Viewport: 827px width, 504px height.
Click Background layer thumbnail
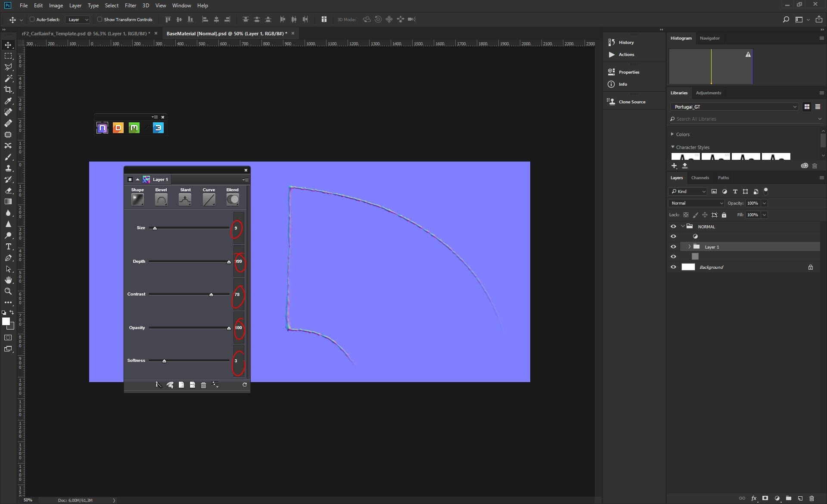pos(688,267)
